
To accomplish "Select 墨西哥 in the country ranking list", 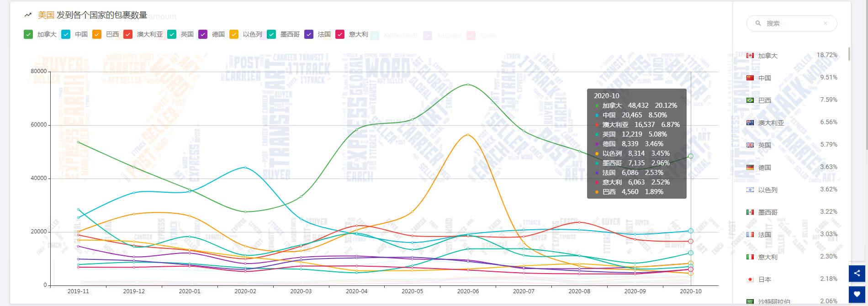I will point(767,212).
